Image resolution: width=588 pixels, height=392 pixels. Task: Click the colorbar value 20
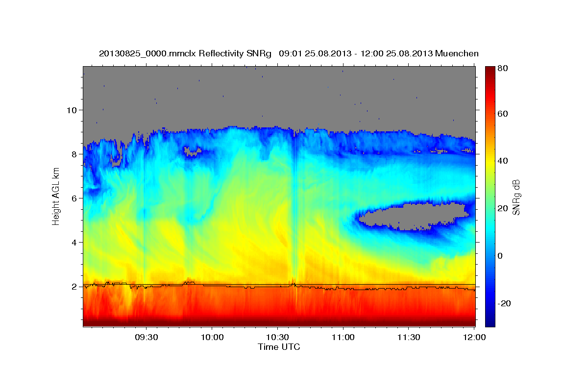502,209
